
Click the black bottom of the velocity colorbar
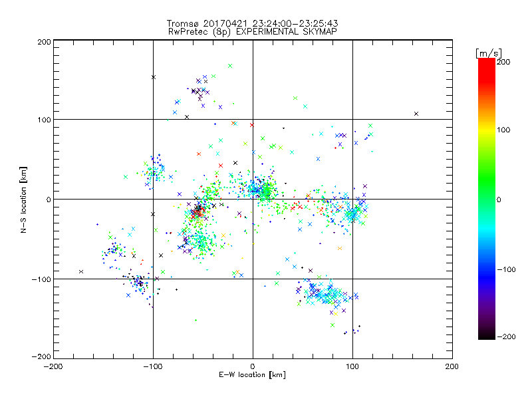click(487, 335)
